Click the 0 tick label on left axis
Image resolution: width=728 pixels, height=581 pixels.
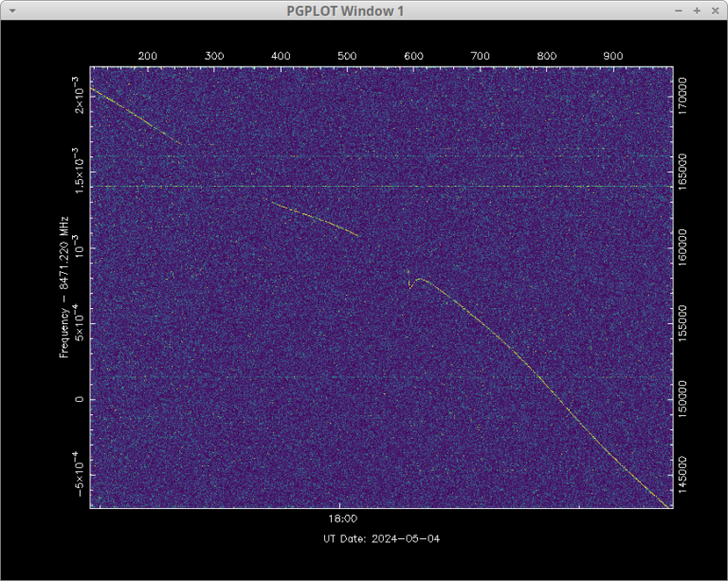tap(80, 399)
